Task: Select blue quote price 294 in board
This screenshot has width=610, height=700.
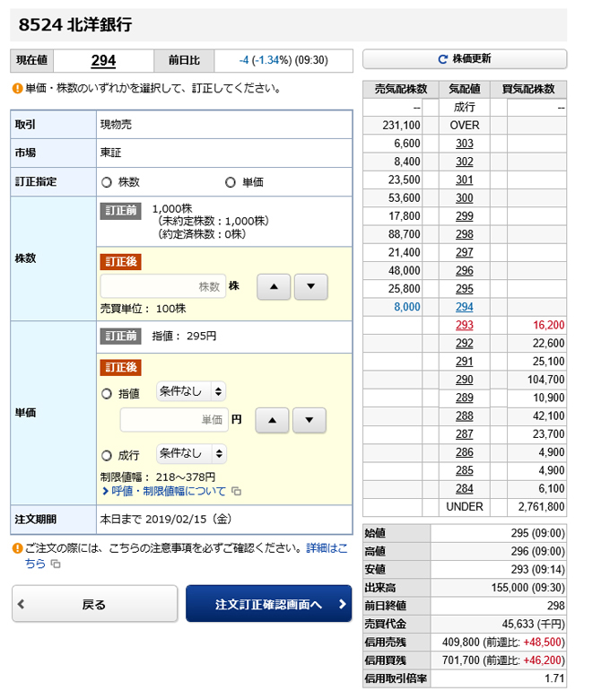Action: [x=464, y=307]
